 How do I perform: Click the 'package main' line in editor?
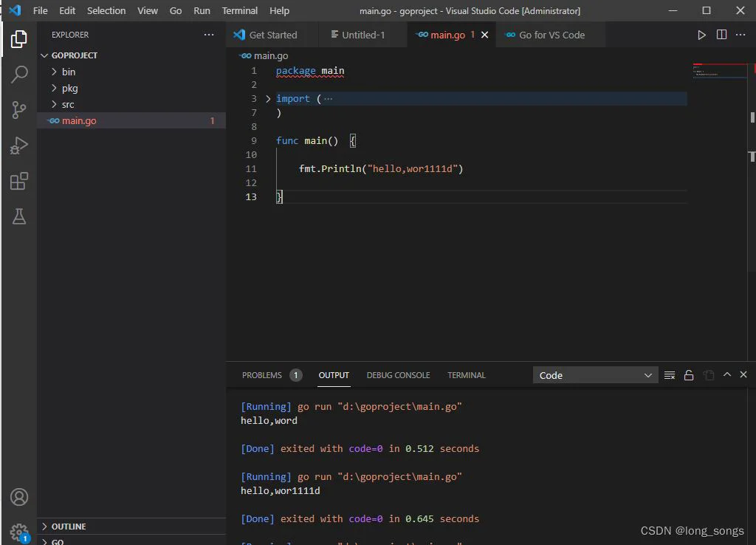coord(310,71)
